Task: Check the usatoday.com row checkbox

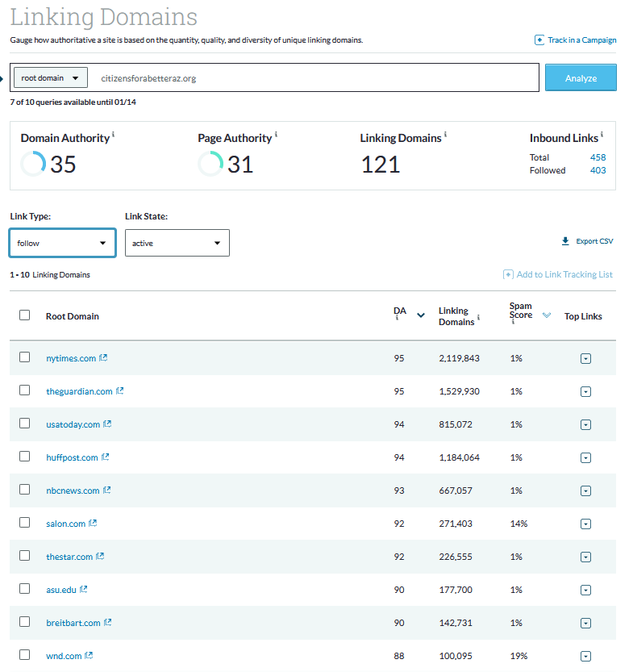Action: 24,423
